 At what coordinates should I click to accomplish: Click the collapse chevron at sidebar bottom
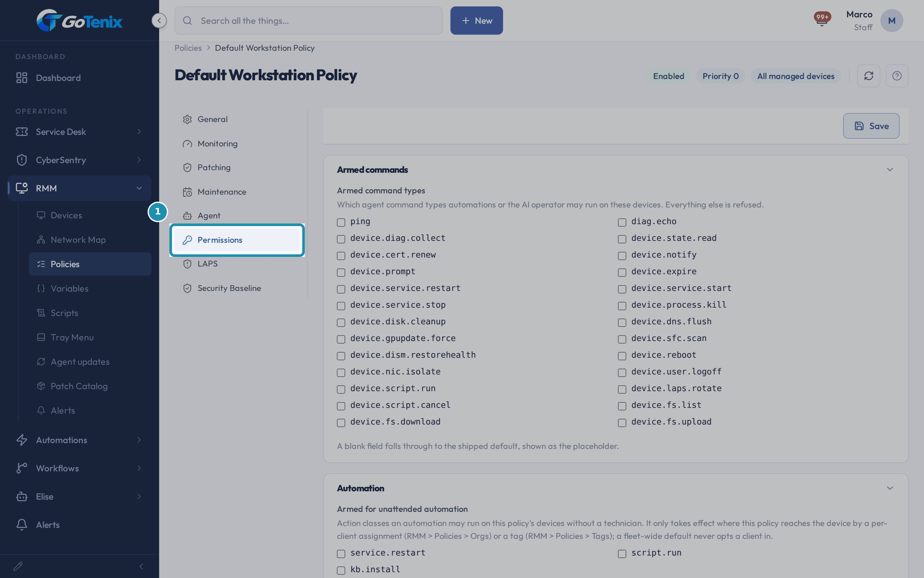(141, 566)
